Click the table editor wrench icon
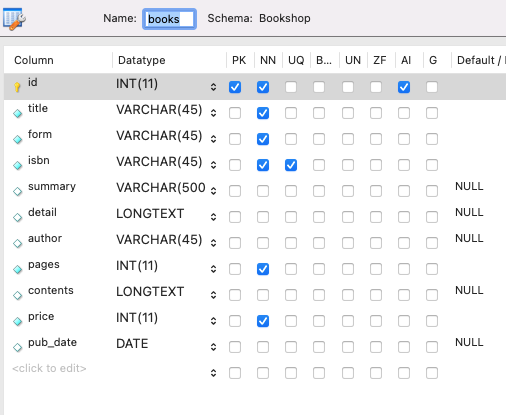This screenshot has height=415, width=506. click(x=15, y=19)
